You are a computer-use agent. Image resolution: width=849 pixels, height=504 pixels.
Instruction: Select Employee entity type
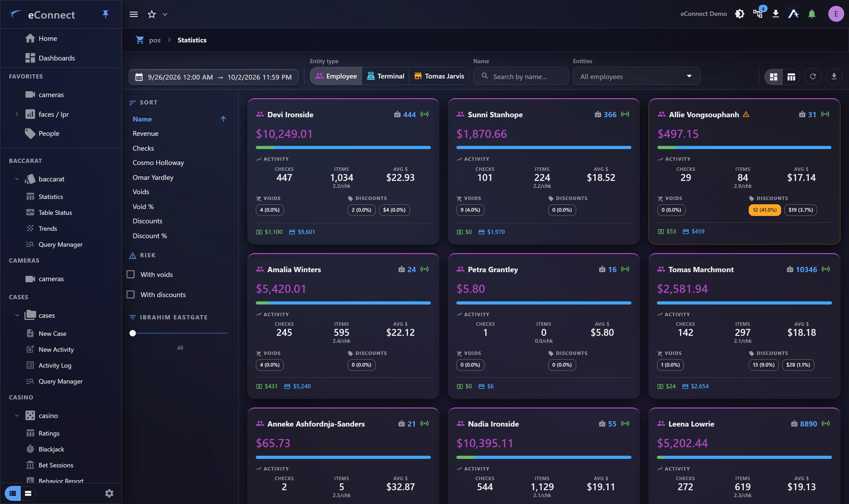[x=336, y=76]
